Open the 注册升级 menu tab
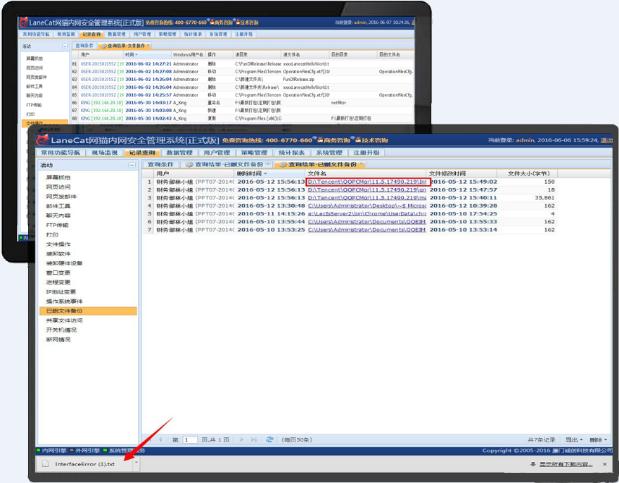 click(366, 152)
